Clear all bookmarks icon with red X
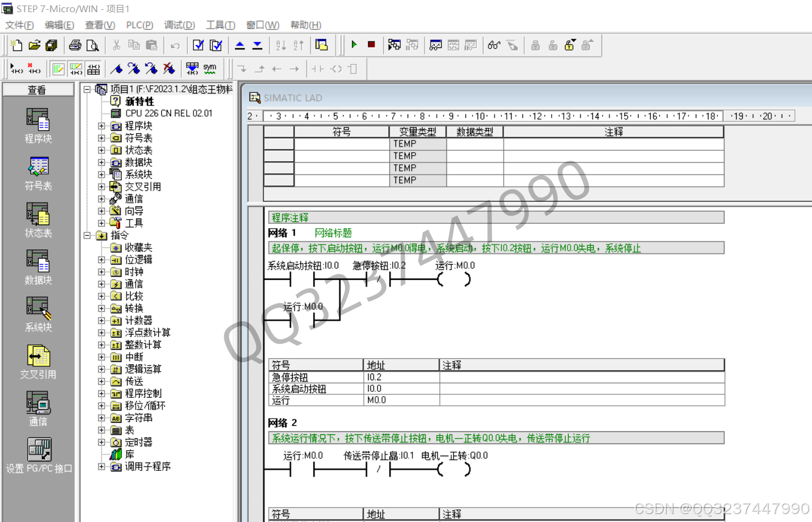Image resolution: width=812 pixels, height=522 pixels. point(169,69)
